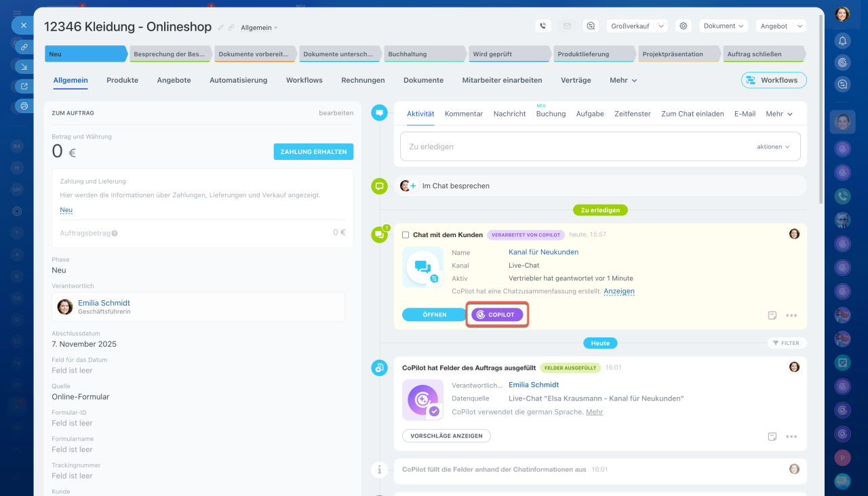Open three-dots menu on chat card
Screen dimensions: 868x496
click(791, 315)
